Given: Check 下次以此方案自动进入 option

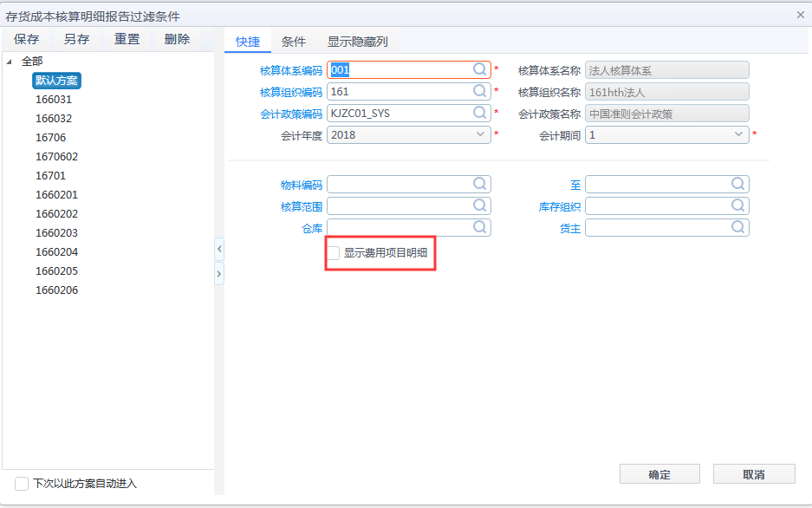Looking at the screenshot, I should coord(22,483).
